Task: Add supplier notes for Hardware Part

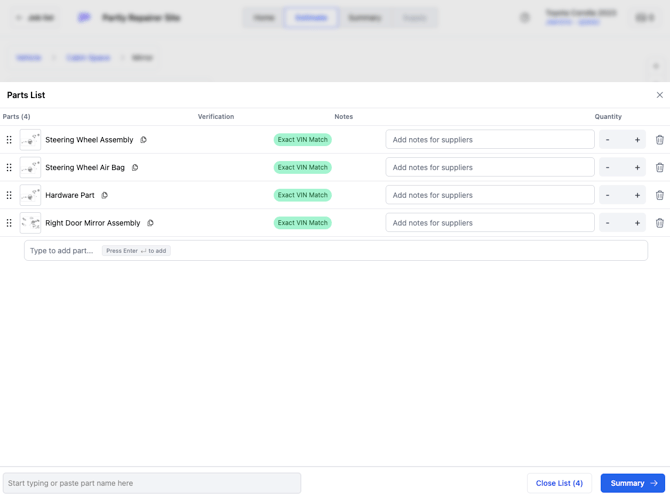Action: 490,195
